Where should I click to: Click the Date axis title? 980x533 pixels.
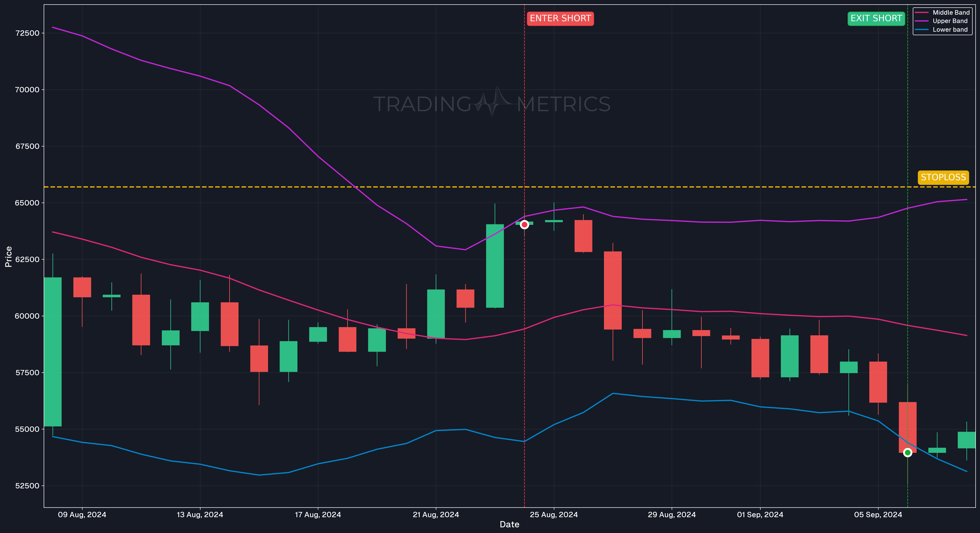tap(509, 525)
